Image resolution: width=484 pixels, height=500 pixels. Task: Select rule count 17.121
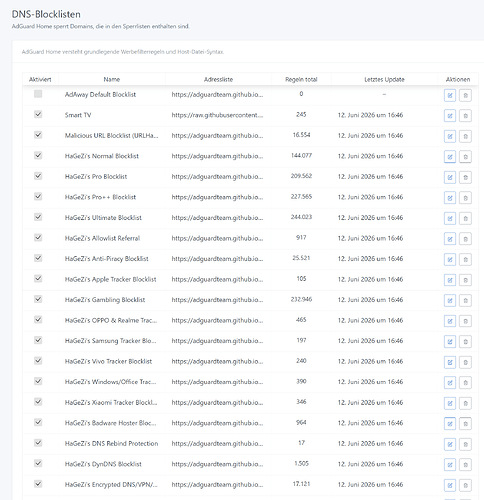301,484
